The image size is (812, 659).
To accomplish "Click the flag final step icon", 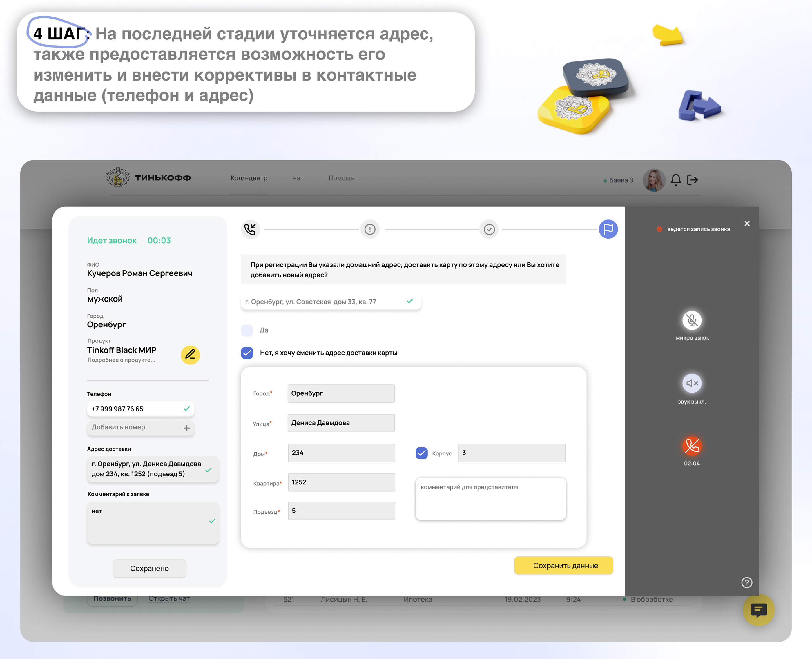I will coord(608,229).
